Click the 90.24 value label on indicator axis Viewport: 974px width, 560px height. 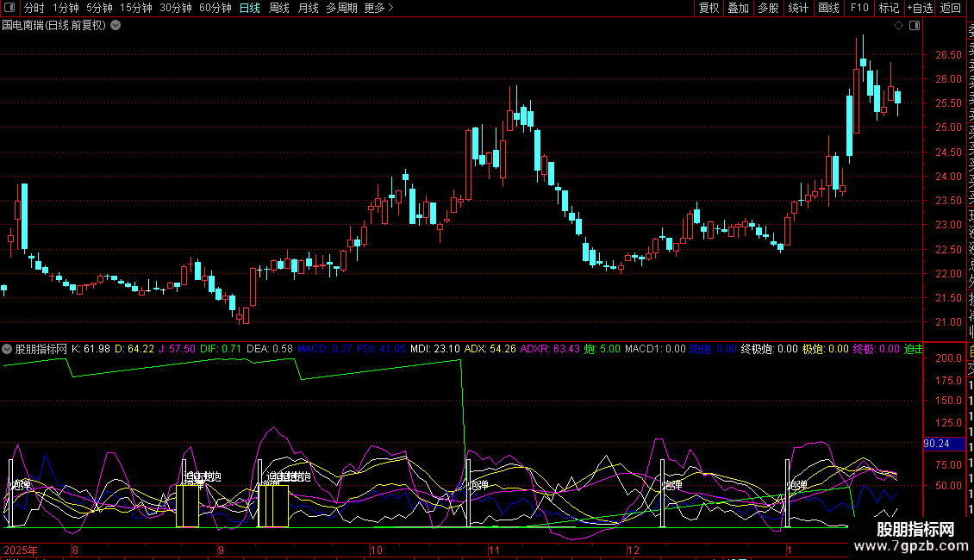[936, 444]
